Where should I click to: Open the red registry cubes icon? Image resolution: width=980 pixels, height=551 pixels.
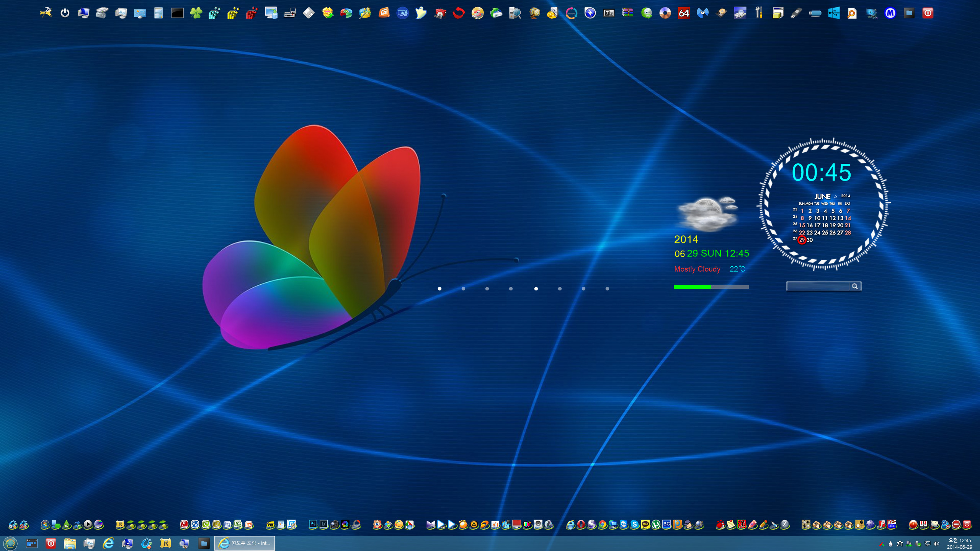[x=252, y=13]
